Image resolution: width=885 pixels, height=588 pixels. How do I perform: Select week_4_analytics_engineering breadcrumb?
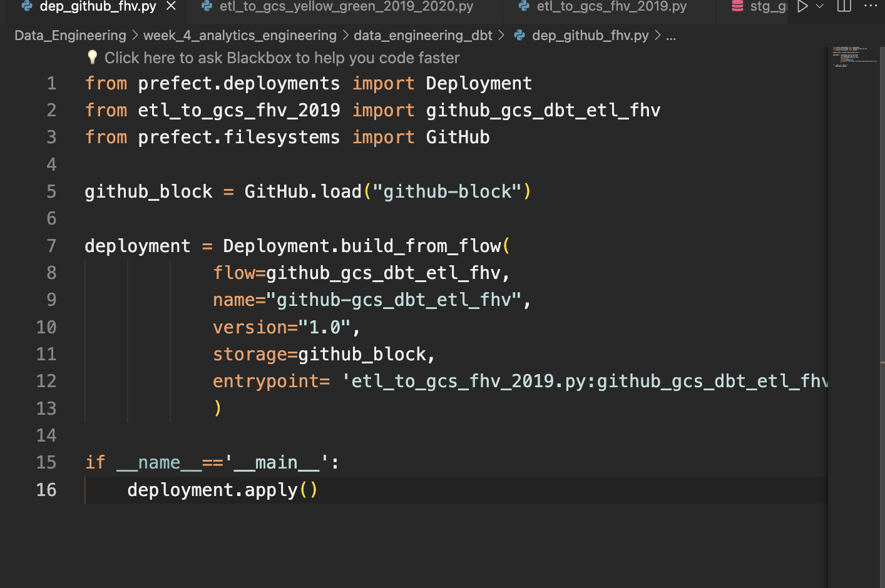pyautogui.click(x=240, y=36)
